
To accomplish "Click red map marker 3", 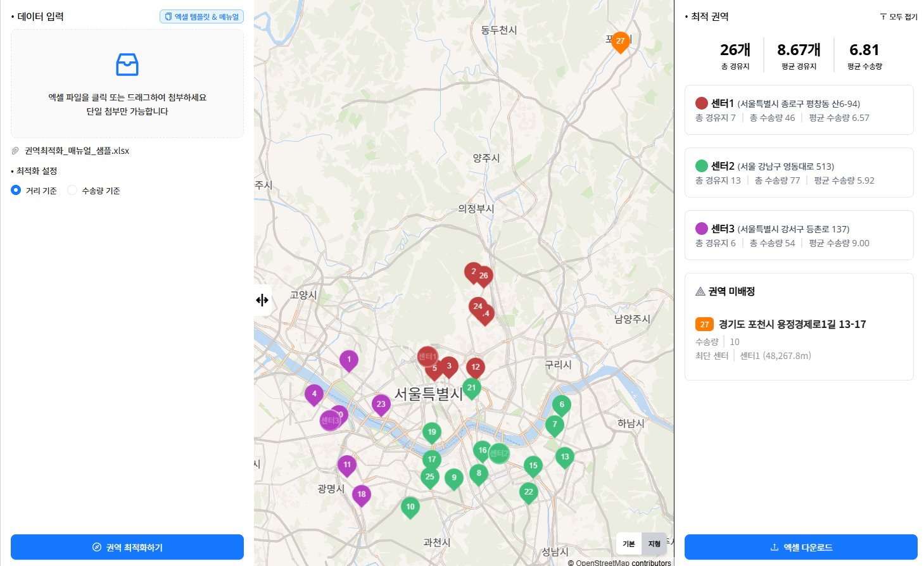I will click(449, 367).
